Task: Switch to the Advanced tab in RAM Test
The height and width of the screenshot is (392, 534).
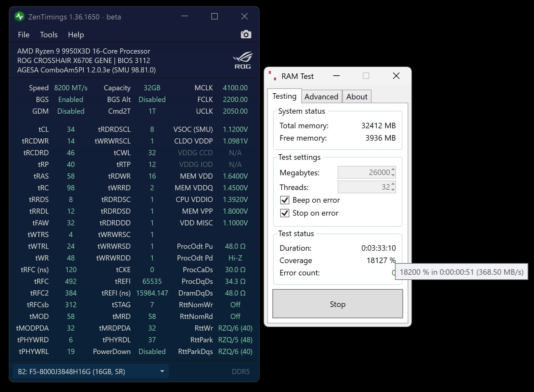Action: click(321, 97)
